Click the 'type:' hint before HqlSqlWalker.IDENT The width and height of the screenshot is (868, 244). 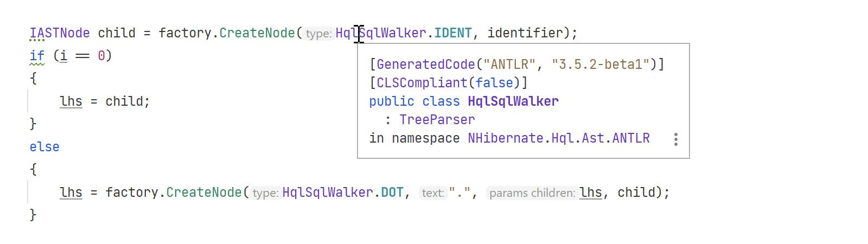point(318,34)
